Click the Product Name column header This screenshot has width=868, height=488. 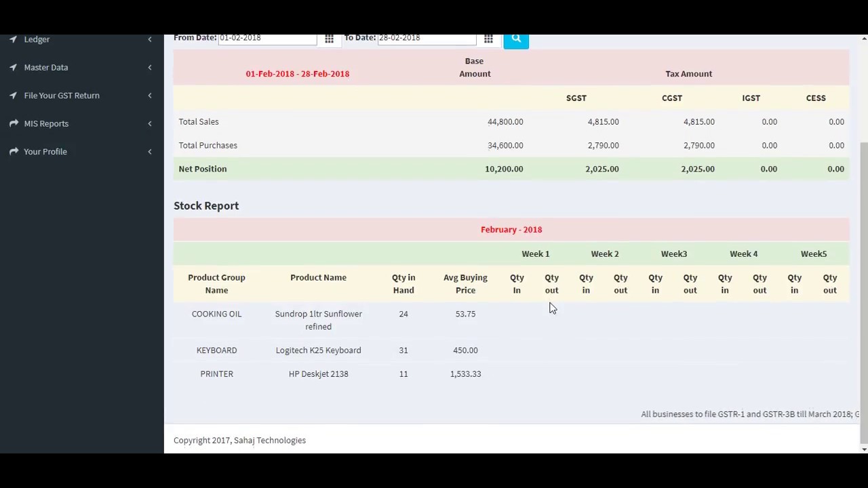point(318,277)
